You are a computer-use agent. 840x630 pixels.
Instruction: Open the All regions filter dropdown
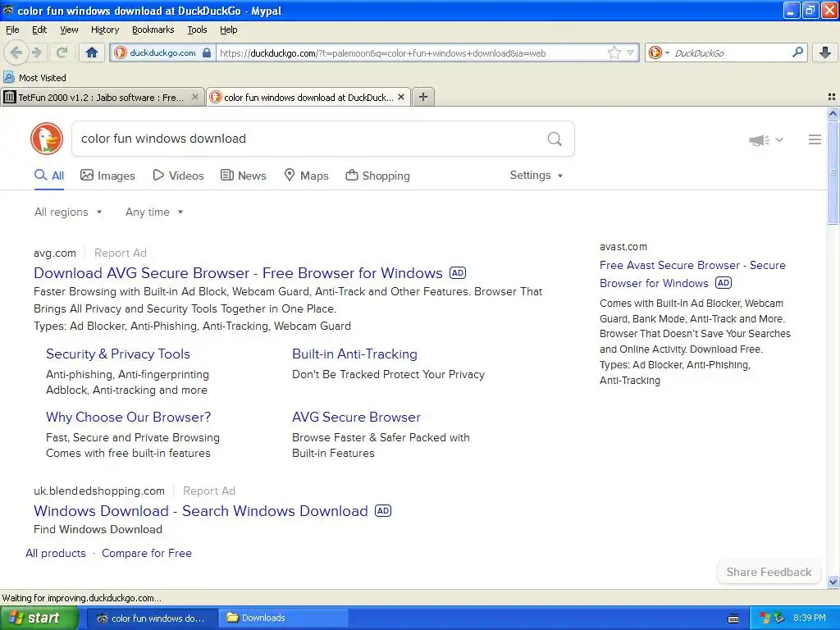pos(68,212)
